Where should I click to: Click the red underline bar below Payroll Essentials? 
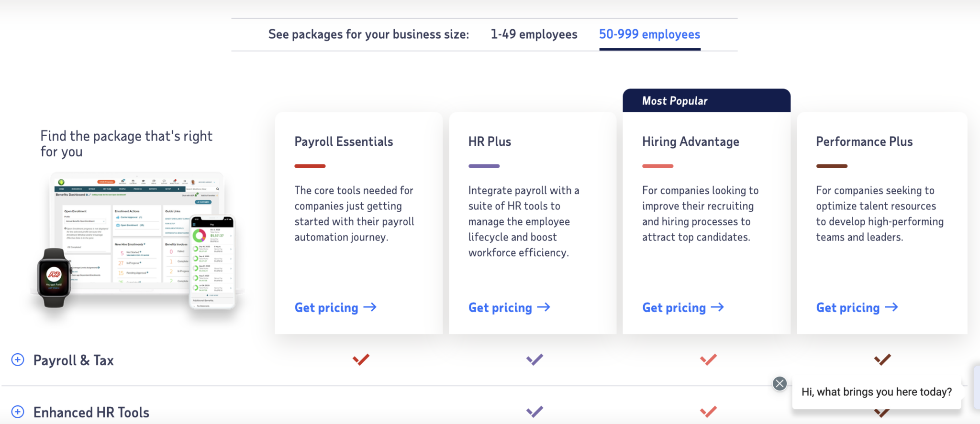(309, 166)
